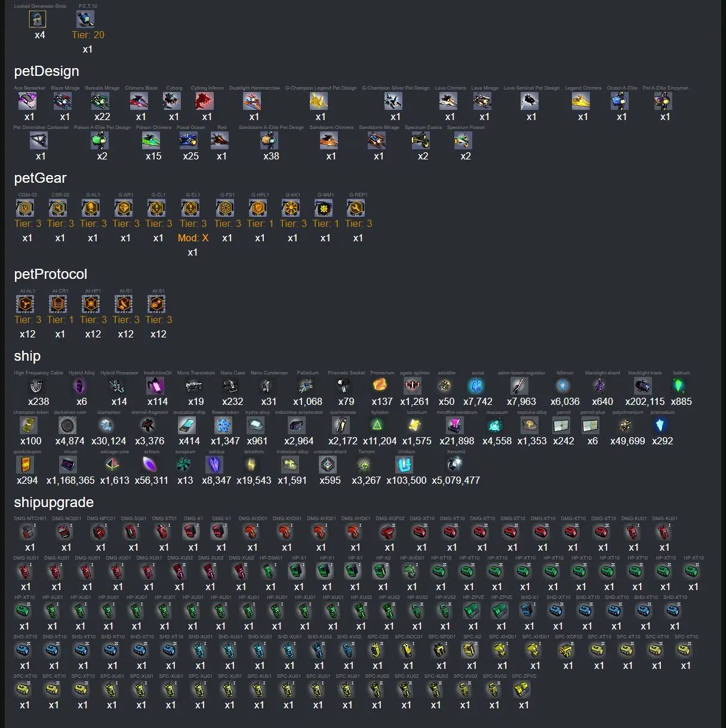
Task: Click the G-REP1 wrench gear icon
Action: pyautogui.click(x=356, y=208)
